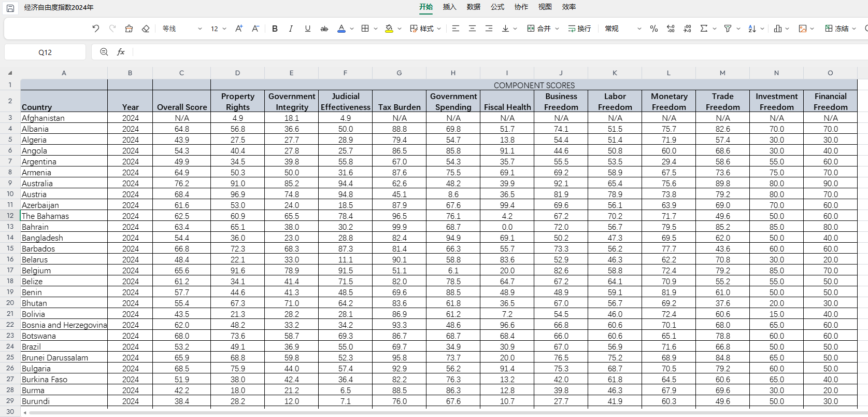The width and height of the screenshot is (868, 417).
Task: Undo the last action
Action: coord(96,29)
